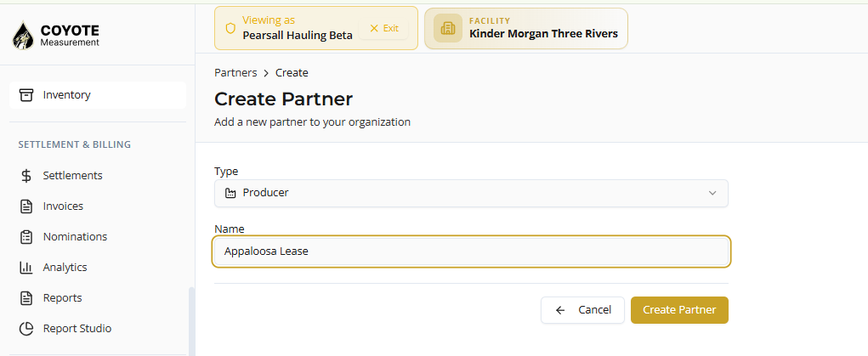Click the sidebar vertical scrollbar
868x356 pixels.
click(x=191, y=321)
